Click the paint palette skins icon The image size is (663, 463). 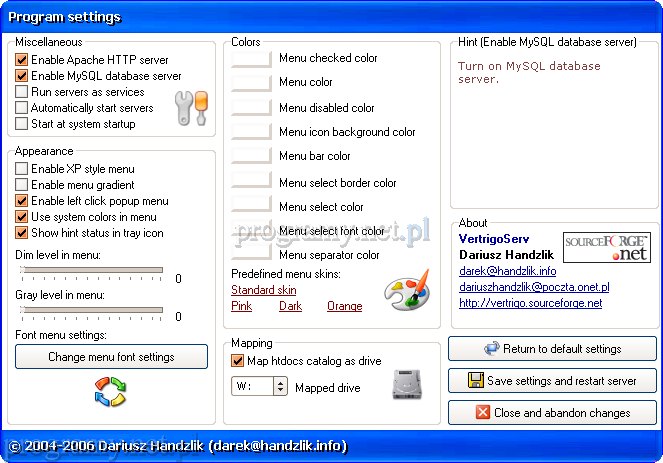coord(406,292)
